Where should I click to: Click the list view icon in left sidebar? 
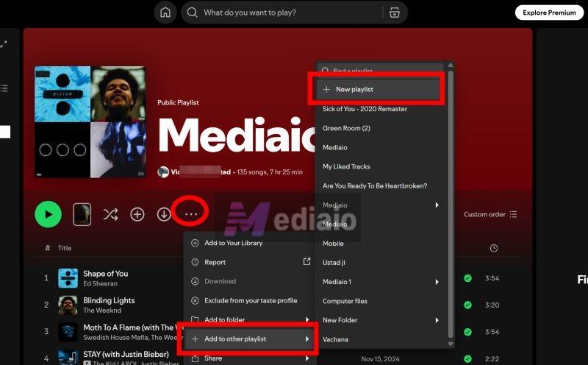[4, 88]
